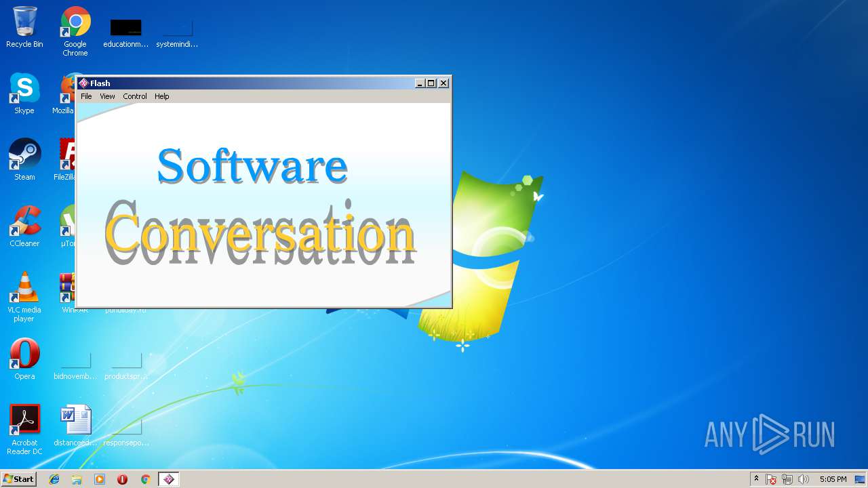
Task: Select the VLC media player shortcut
Action: tap(24, 297)
